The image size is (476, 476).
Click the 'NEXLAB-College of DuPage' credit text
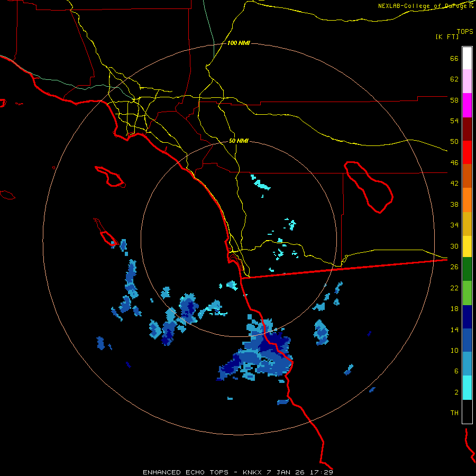tap(423, 6)
